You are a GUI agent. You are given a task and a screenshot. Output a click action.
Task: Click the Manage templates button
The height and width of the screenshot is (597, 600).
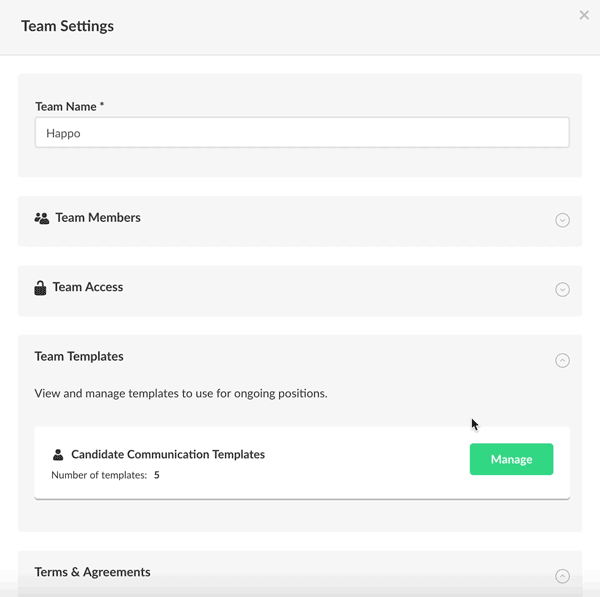511,459
